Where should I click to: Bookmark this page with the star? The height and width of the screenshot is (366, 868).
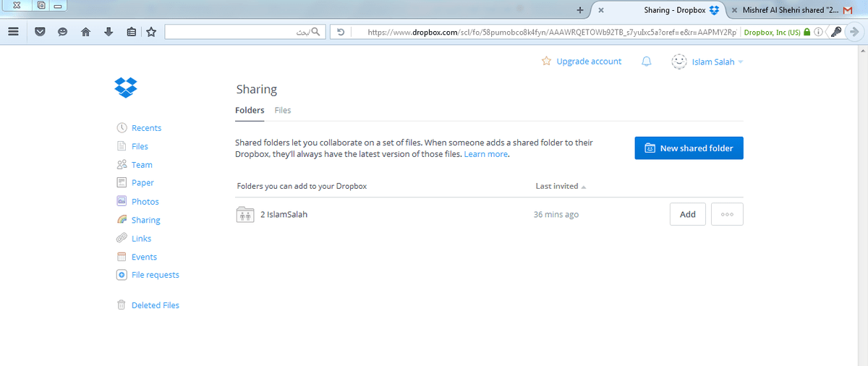(x=151, y=32)
